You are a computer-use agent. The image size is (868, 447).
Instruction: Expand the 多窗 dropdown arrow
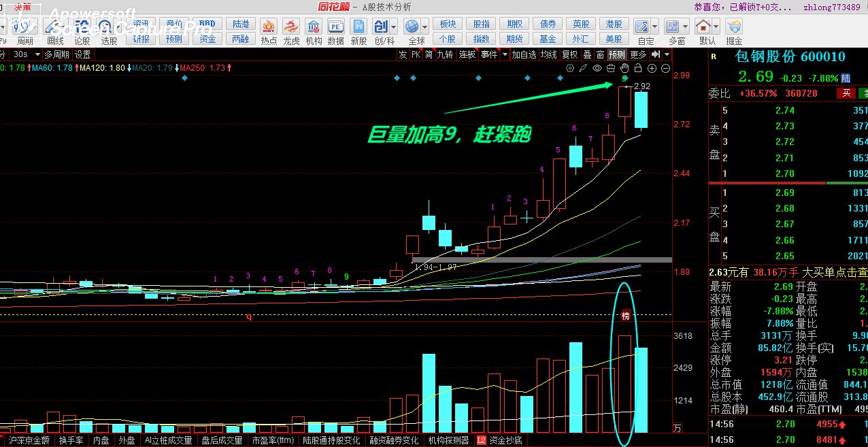(x=686, y=27)
